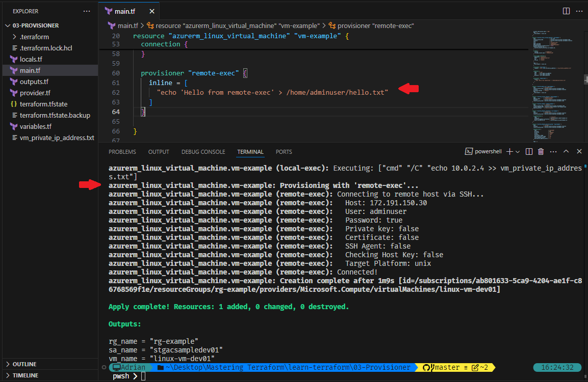Click the main.tf breadcrumb item
The image size is (588, 382).
click(123, 25)
